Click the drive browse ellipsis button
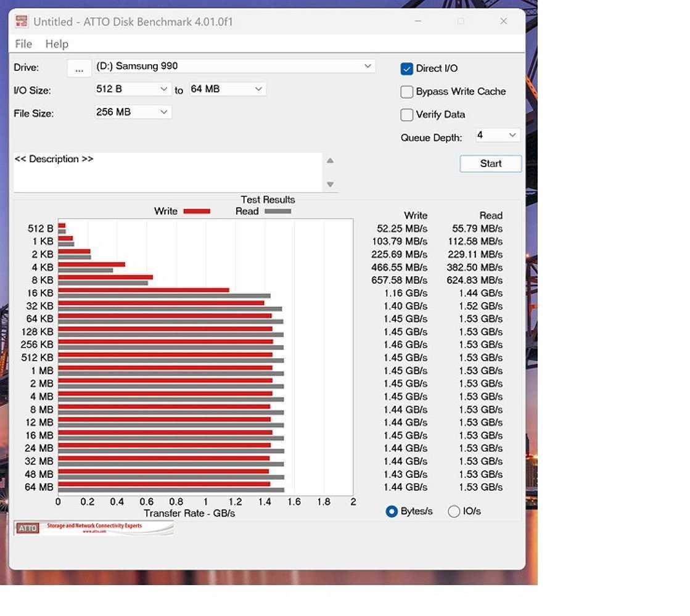Image resolution: width=690 pixels, height=616 pixels. [79, 68]
